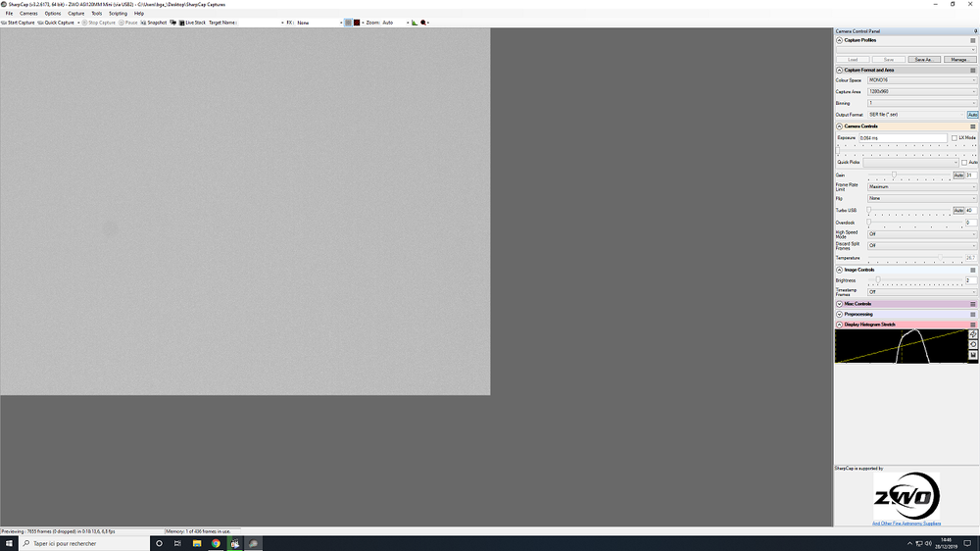Open the File menu
This screenshot has width=980, height=551.
[x=10, y=13]
